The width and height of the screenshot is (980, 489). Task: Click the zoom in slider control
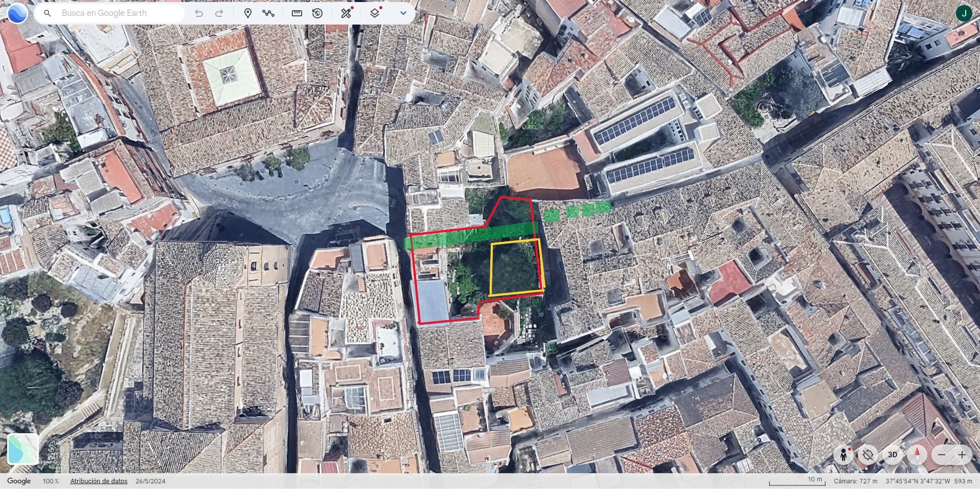tap(963, 454)
